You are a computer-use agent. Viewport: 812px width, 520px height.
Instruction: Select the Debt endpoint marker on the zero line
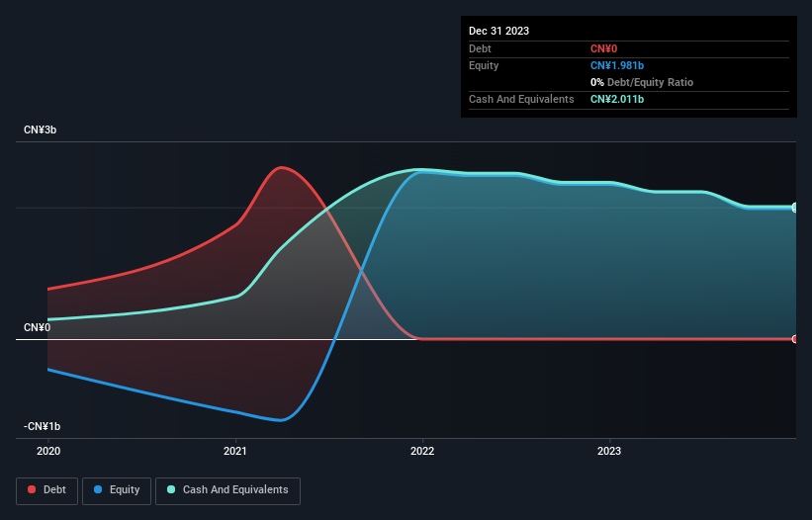point(795,339)
